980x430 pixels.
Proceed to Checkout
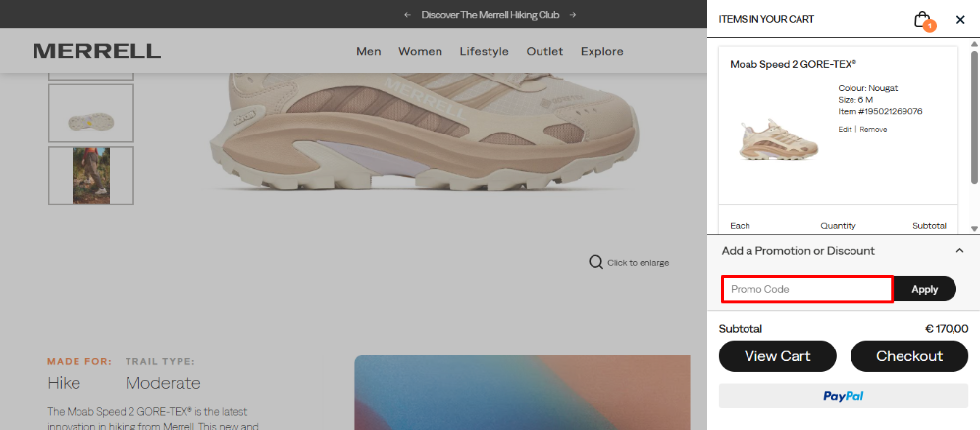(909, 356)
